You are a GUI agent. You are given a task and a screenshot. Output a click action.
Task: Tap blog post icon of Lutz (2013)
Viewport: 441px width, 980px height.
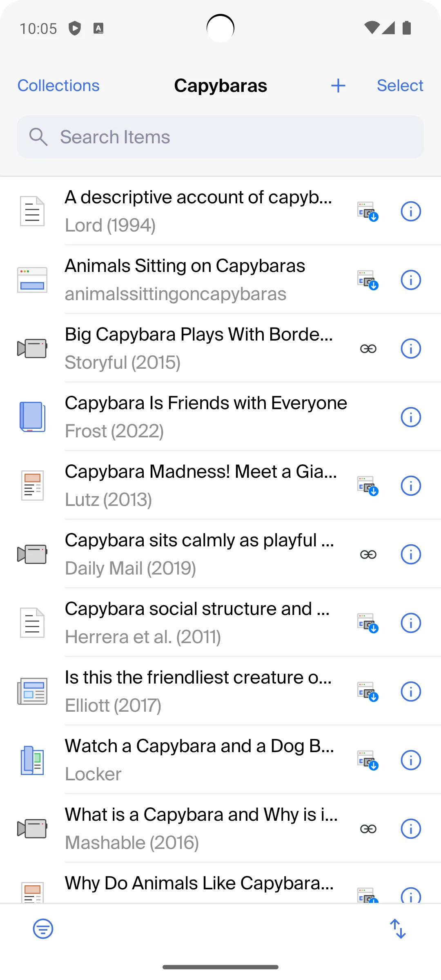pyautogui.click(x=32, y=486)
